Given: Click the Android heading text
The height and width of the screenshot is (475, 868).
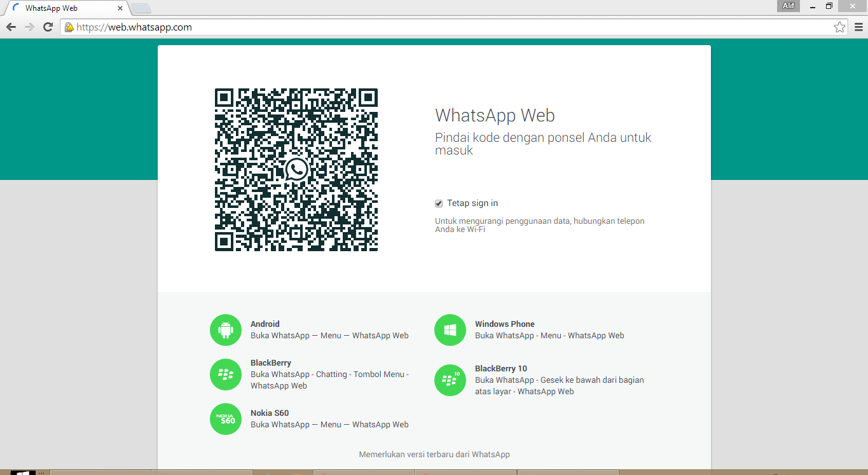Looking at the screenshot, I should 265,324.
